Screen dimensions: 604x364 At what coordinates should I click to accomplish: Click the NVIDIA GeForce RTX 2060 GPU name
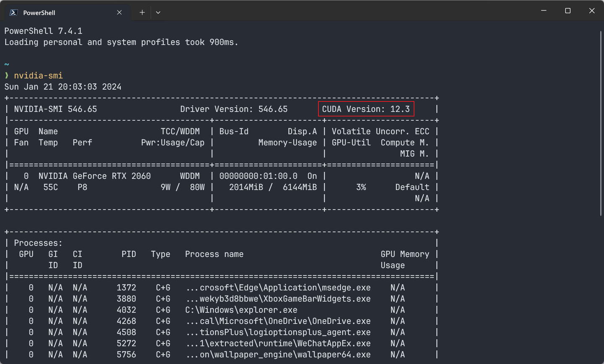pyautogui.click(x=94, y=176)
